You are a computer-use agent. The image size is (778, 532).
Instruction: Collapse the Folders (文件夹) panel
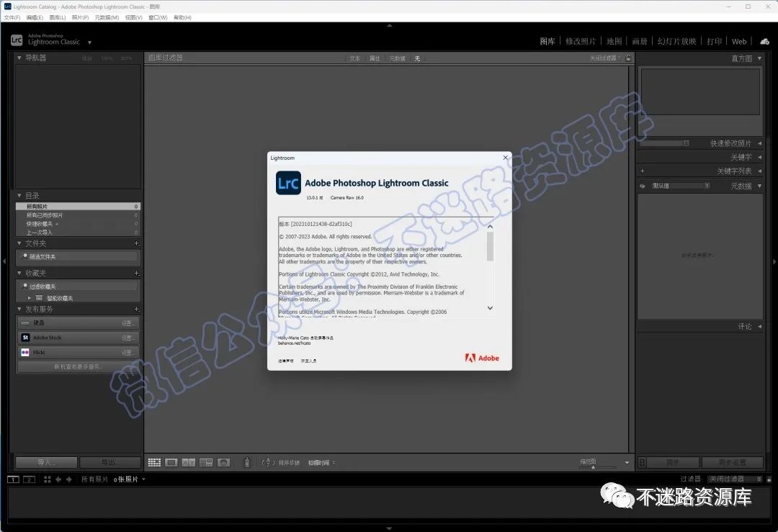coord(19,243)
